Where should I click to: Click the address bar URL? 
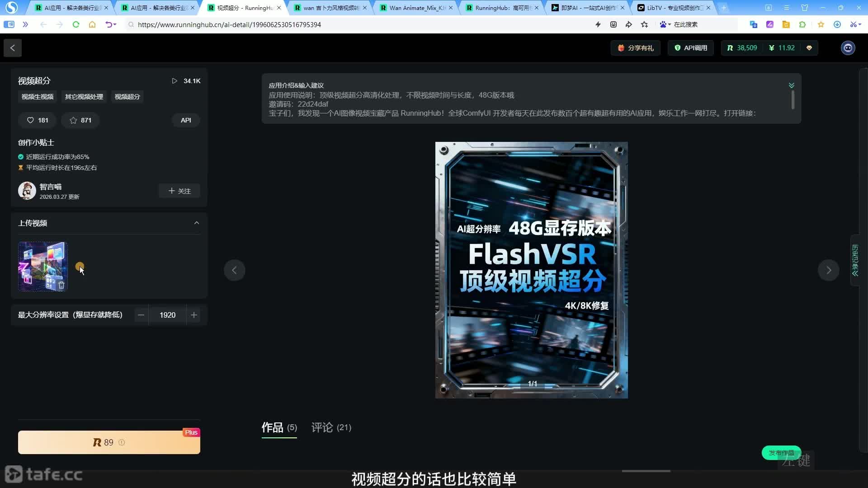click(x=229, y=24)
